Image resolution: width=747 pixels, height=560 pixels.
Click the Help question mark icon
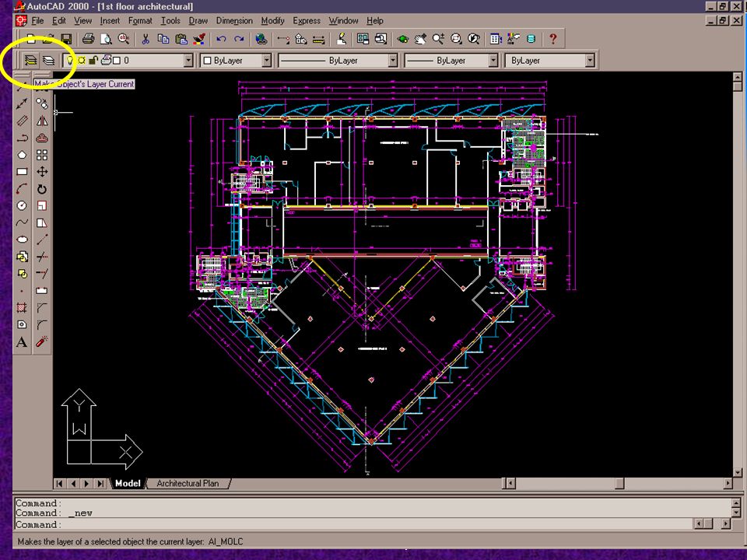pyautogui.click(x=552, y=39)
